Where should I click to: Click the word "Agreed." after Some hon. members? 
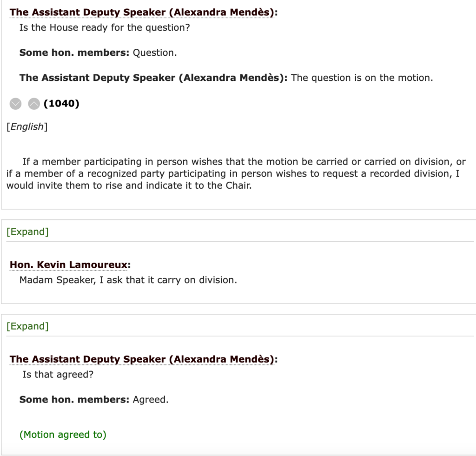151,399
